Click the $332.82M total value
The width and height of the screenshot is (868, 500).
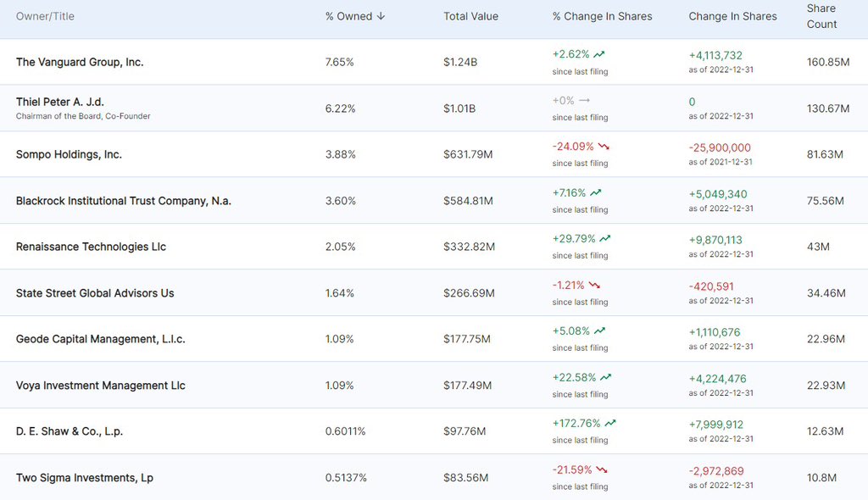coord(469,247)
